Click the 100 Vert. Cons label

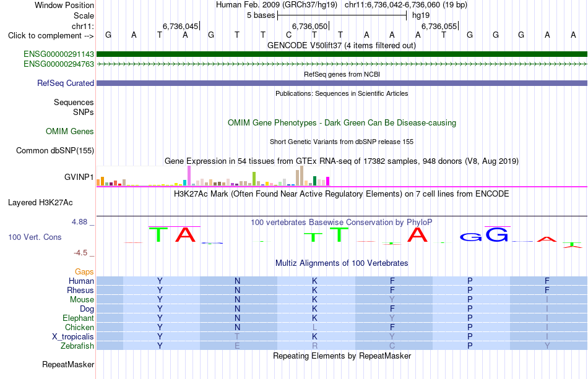35,237
